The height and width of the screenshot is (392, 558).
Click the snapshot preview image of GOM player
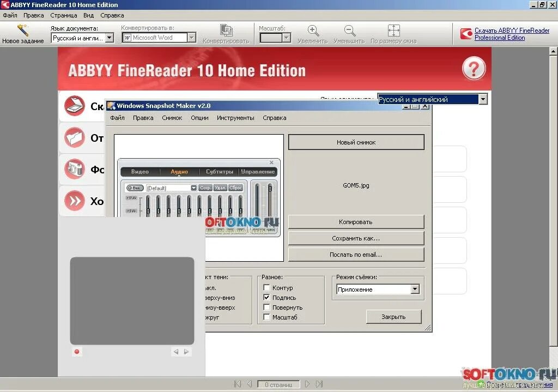(199, 197)
